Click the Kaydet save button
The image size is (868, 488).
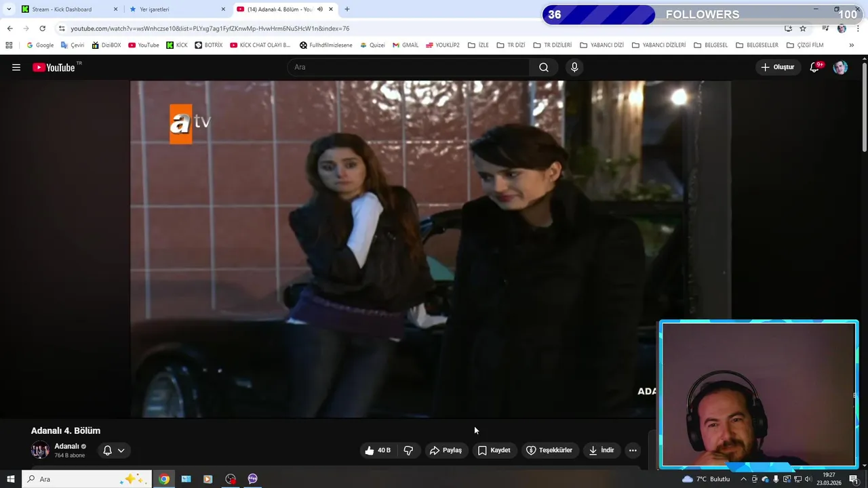[494, 450]
